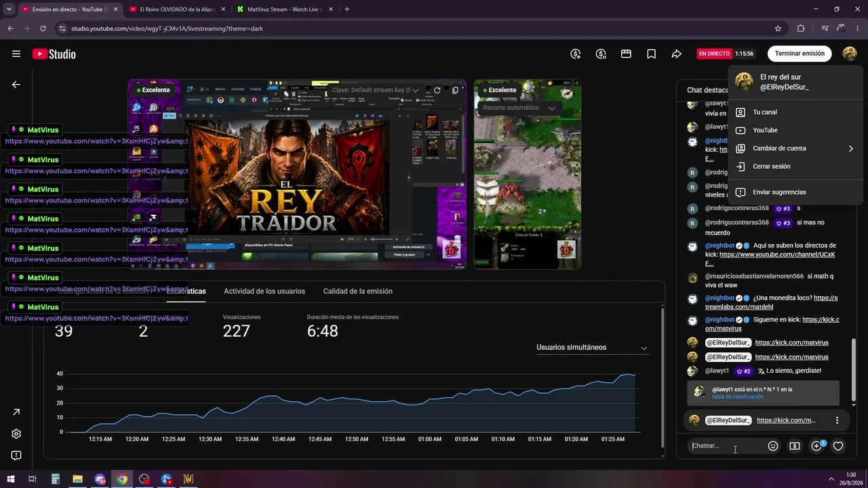Open kick.com link in pinned chat message
Image resolution: width=868 pixels, height=488 pixels.
point(786,420)
